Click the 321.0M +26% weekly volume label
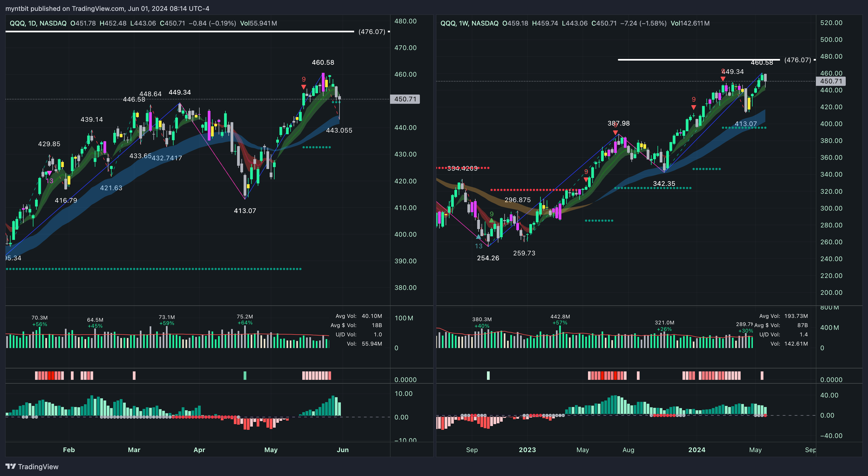Viewport: 868px width, 476px height. coord(665,326)
